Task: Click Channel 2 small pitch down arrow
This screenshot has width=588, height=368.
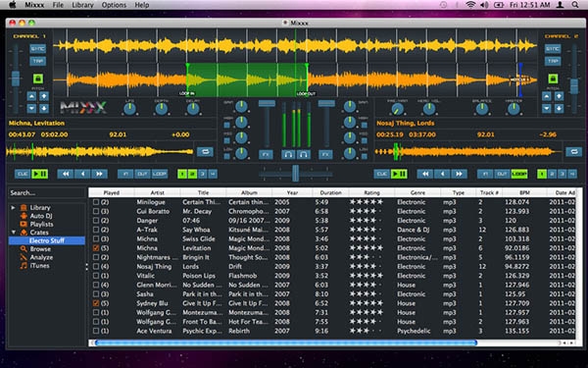Action: (547, 109)
